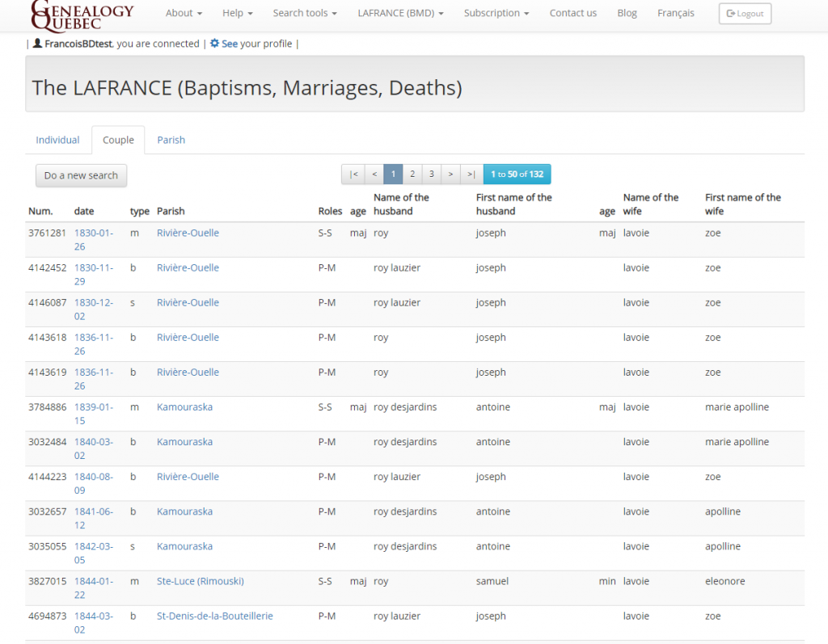Screen dimensions: 828x644
Task: Click the Roles column header
Action: click(x=330, y=211)
